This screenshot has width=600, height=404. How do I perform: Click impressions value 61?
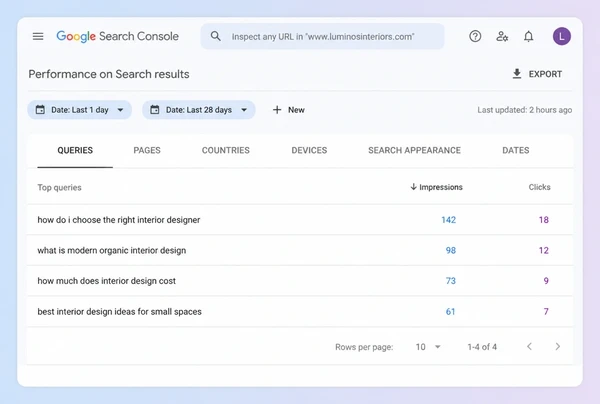pos(451,312)
